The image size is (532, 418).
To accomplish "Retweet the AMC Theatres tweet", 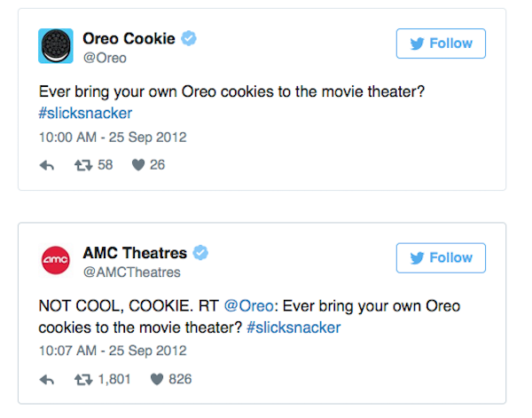I will point(83,380).
